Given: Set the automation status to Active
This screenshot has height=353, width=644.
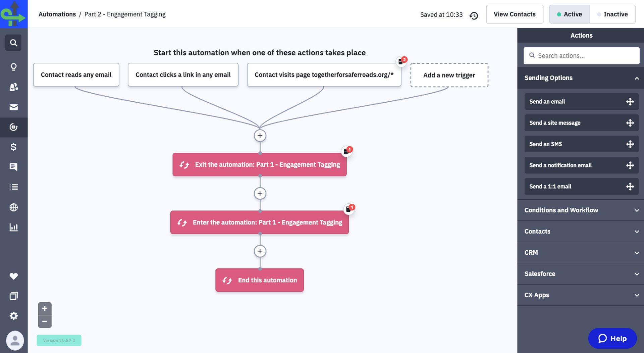Looking at the screenshot, I should tap(570, 14).
